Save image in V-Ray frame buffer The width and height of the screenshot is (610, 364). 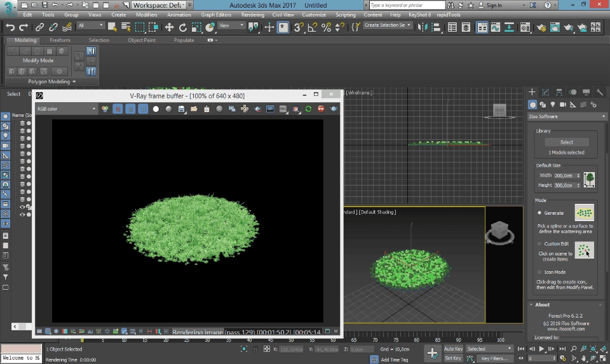coord(181,109)
